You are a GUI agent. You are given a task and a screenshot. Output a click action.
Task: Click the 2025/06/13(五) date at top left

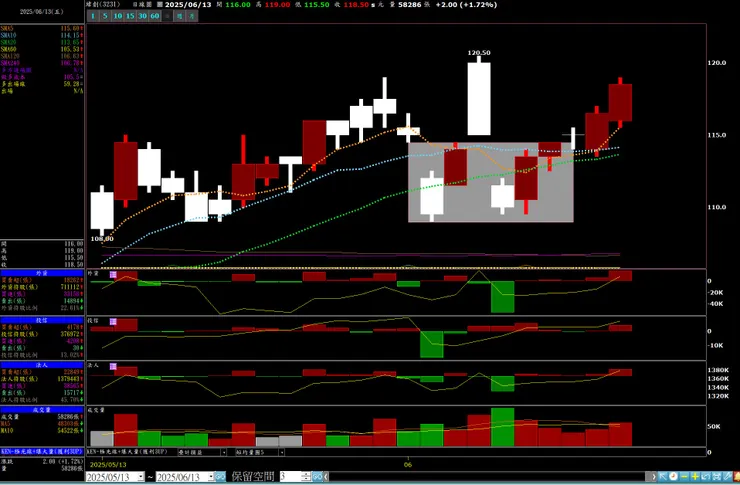tap(42, 12)
